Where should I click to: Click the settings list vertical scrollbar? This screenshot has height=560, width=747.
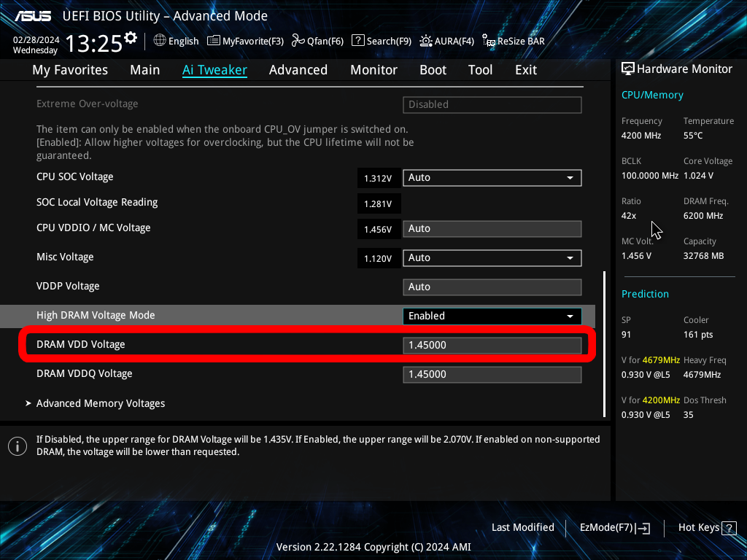(605, 344)
